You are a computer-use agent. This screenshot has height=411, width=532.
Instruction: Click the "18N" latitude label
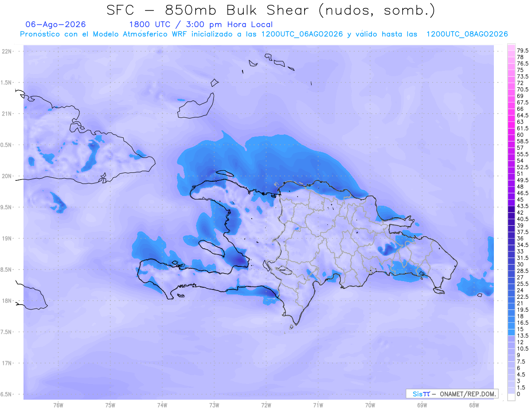coord(8,301)
